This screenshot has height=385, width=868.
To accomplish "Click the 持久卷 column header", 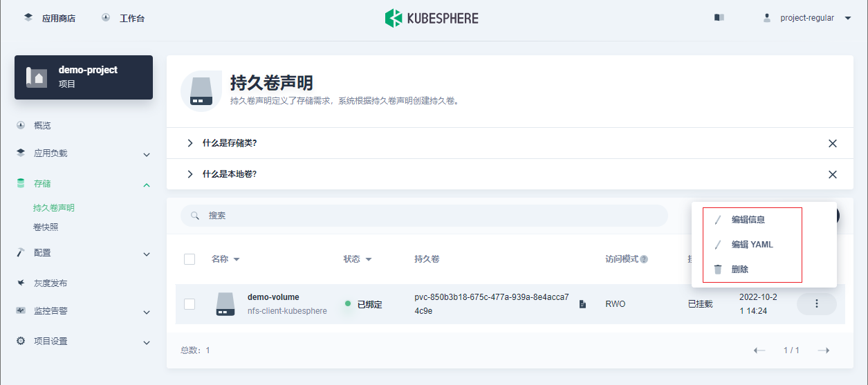I will (x=427, y=259).
